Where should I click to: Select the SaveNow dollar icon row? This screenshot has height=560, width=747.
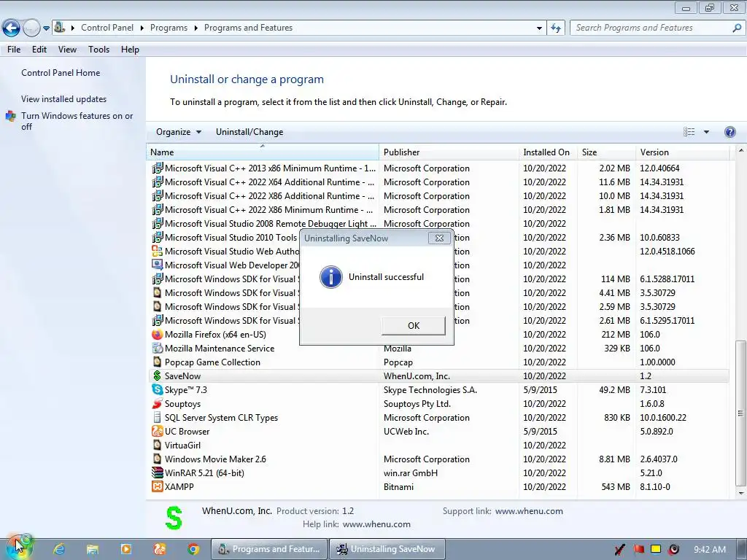(157, 376)
